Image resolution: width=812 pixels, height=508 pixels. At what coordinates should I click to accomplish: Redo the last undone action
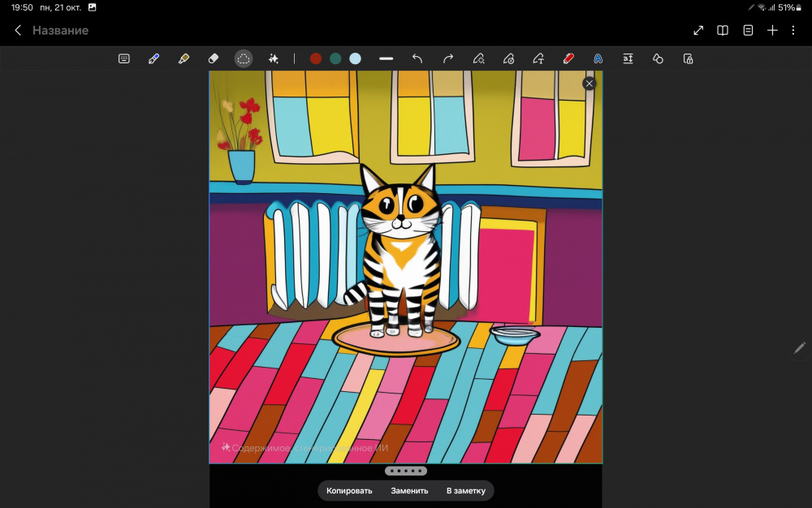[x=448, y=59]
